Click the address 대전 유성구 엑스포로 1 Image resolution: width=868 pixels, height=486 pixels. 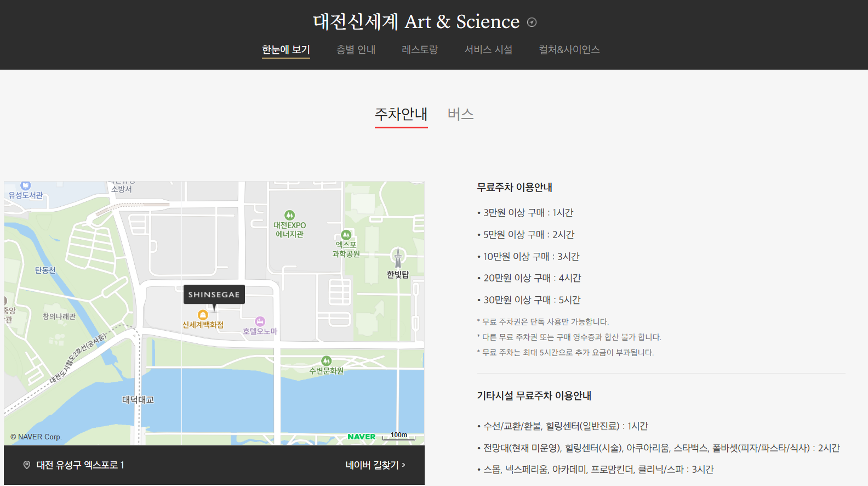[x=81, y=465]
